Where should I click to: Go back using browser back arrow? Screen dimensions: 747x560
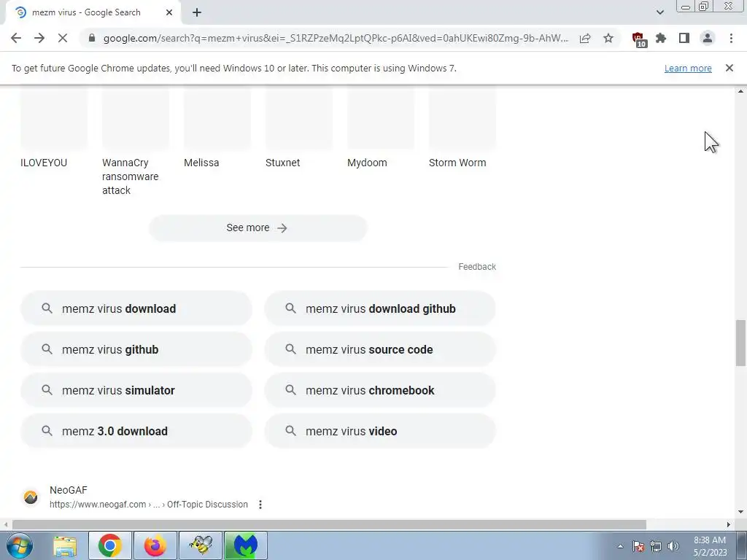coord(16,38)
